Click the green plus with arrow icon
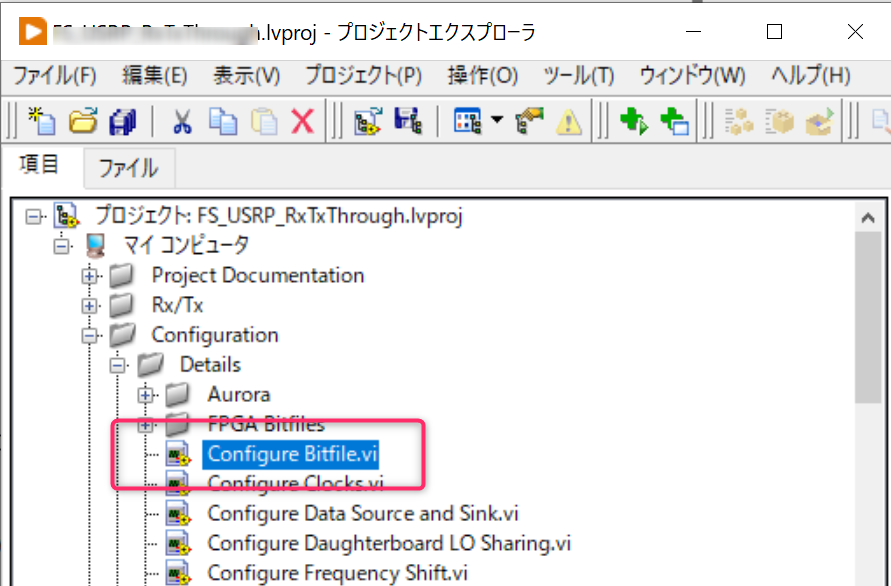The image size is (891, 586). (634, 121)
